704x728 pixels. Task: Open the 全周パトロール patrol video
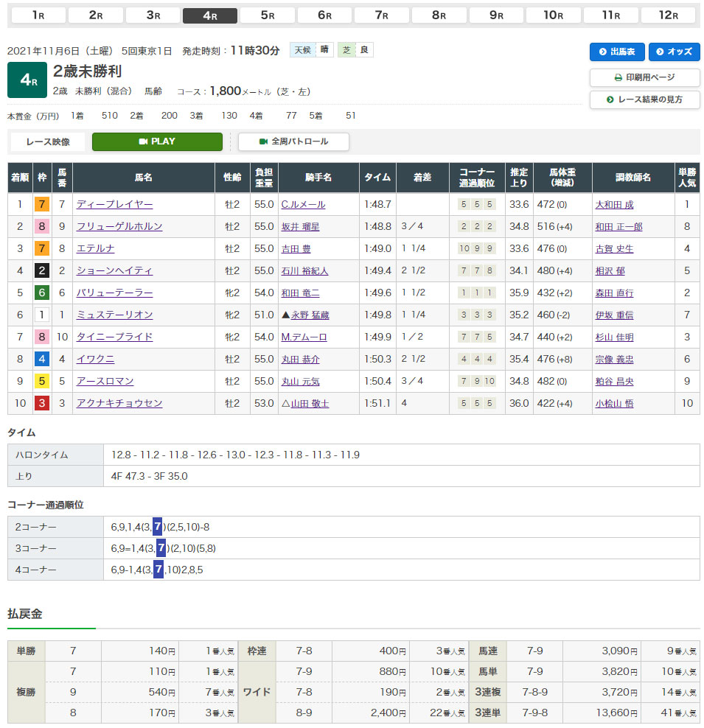(x=293, y=141)
